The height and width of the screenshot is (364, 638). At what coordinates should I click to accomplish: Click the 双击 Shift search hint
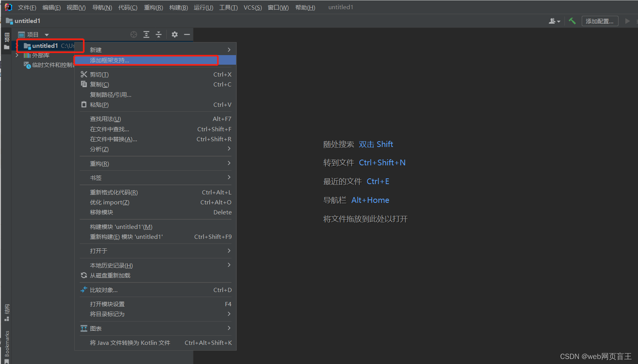coord(376,144)
